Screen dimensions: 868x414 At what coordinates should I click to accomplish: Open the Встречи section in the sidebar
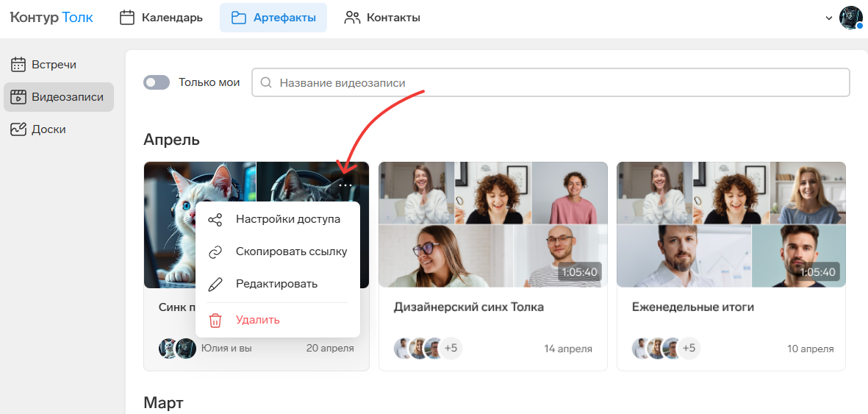[x=54, y=65]
